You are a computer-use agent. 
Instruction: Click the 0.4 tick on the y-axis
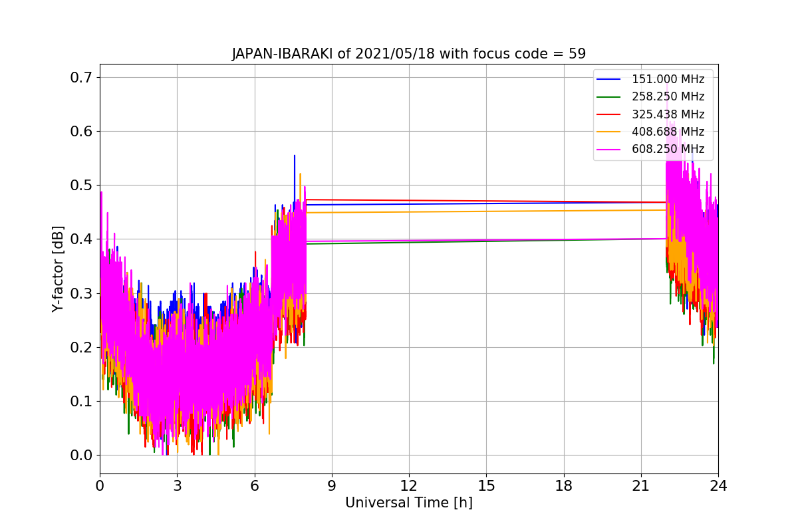pos(82,239)
